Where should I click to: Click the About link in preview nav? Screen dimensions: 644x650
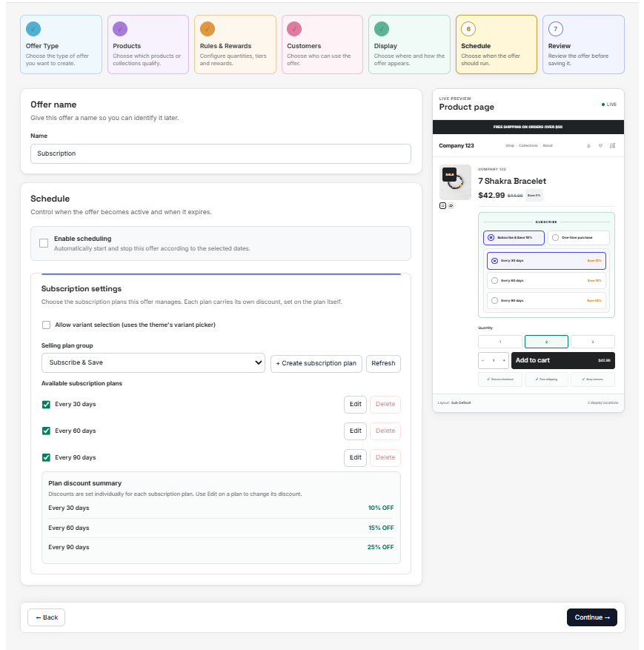tap(548, 146)
